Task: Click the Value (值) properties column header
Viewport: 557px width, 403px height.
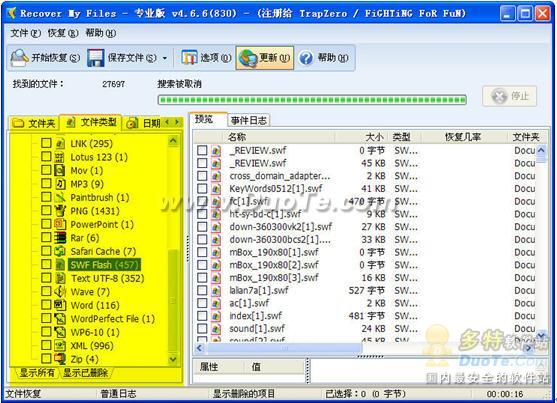Action: pos(274,366)
